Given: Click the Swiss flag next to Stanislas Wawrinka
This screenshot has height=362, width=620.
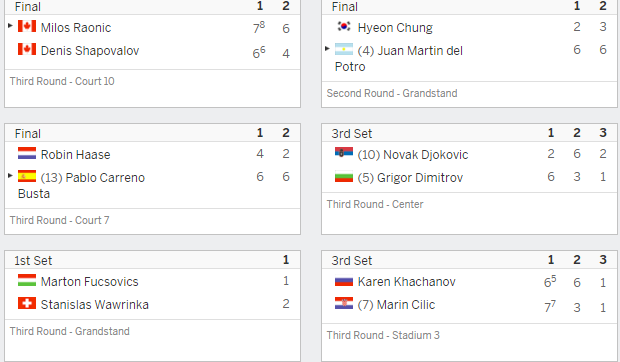Looking at the screenshot, I should pyautogui.click(x=27, y=303).
